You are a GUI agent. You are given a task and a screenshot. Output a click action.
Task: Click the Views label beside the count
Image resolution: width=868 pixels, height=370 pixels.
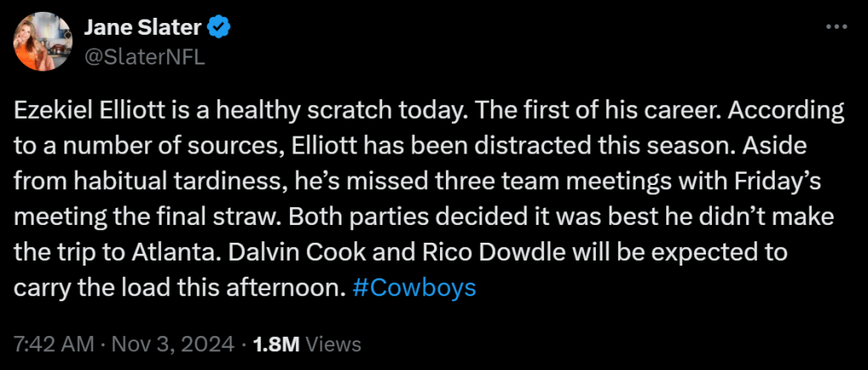point(332,345)
